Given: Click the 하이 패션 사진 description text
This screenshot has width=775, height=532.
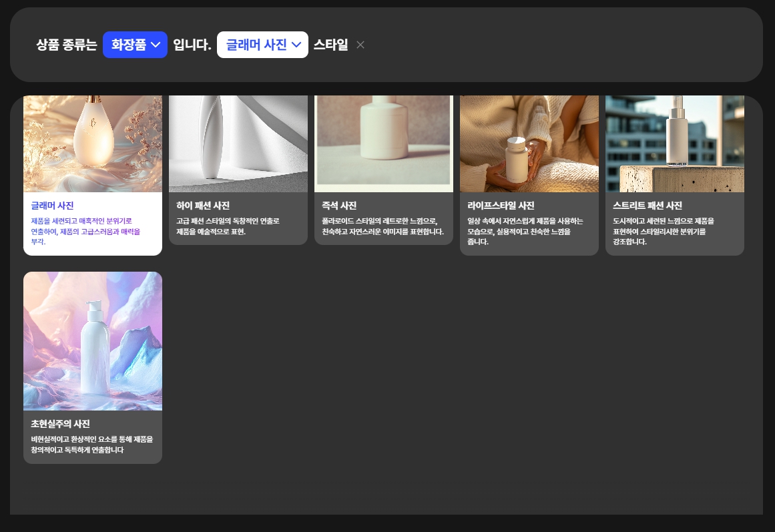Looking at the screenshot, I should 228,226.
